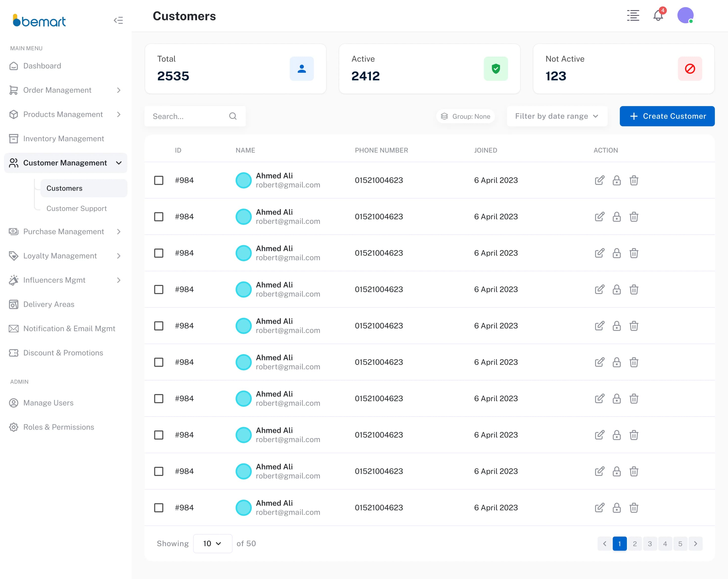Open the Filter by date range dropdown

(557, 116)
